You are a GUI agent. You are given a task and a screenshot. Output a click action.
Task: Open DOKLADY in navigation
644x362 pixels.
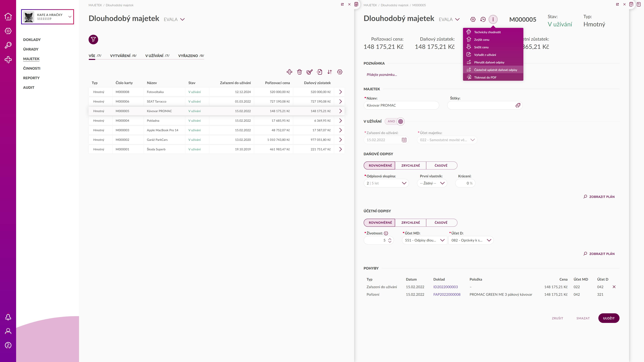(32, 40)
